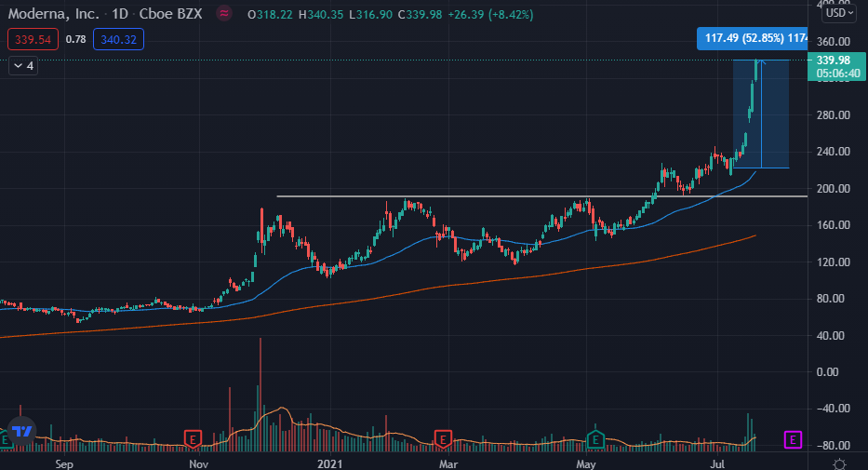Click the high value H340.35 in header
Screen dimensions: 868x470
[x=321, y=14]
